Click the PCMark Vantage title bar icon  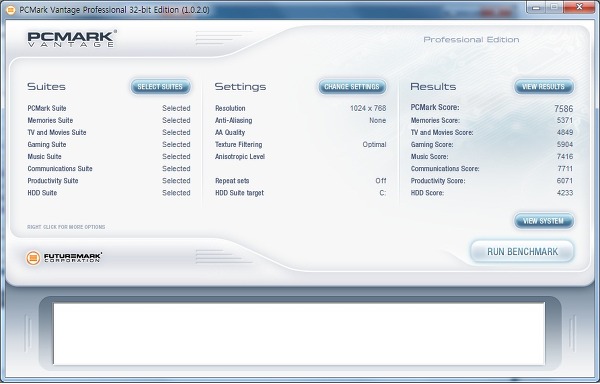11,10
